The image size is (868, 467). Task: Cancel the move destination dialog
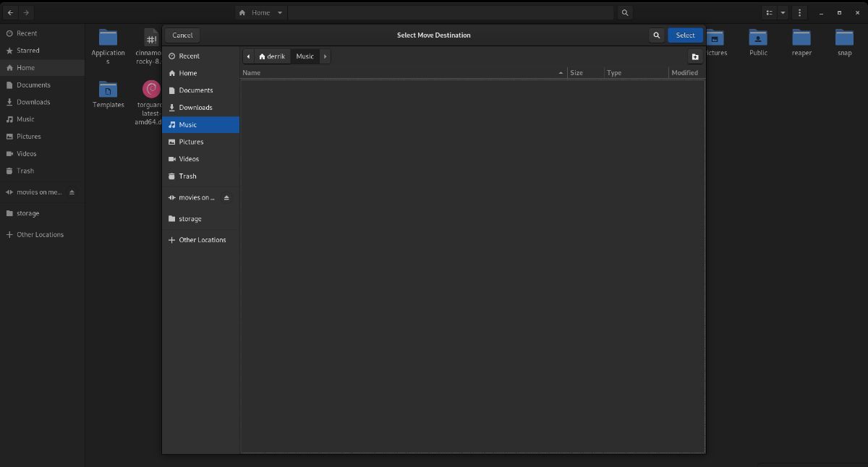[x=182, y=35]
